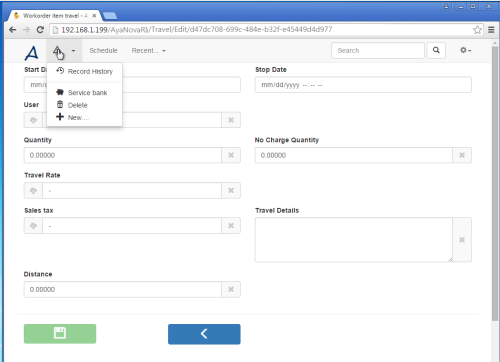Open the workorder item menu dropdown
The height and width of the screenshot is (362, 500).
point(64,51)
